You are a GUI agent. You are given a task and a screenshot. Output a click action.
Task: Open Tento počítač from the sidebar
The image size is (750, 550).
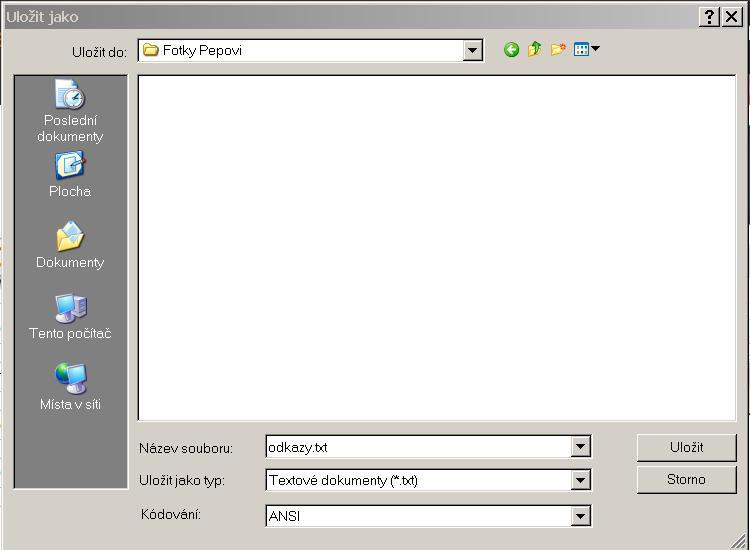[70, 317]
